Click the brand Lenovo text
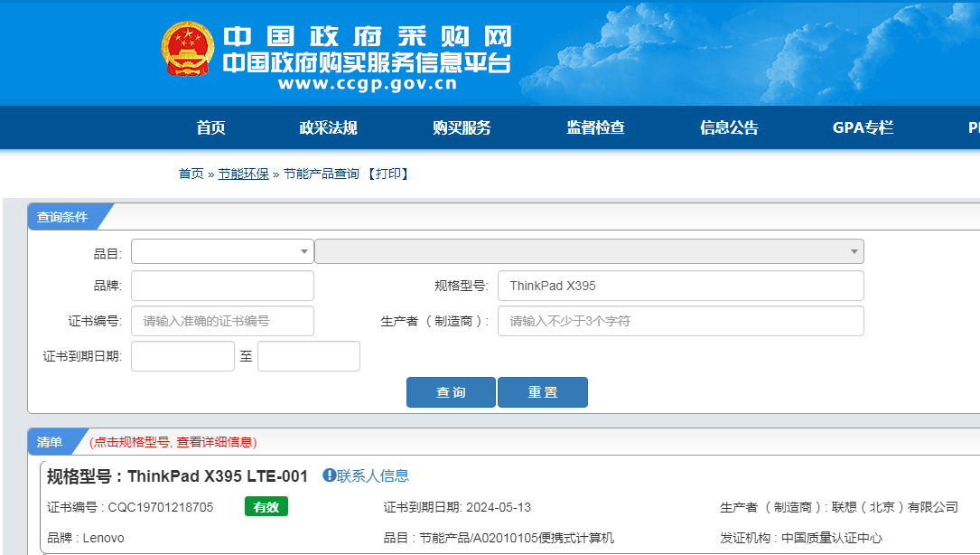 click(x=104, y=538)
